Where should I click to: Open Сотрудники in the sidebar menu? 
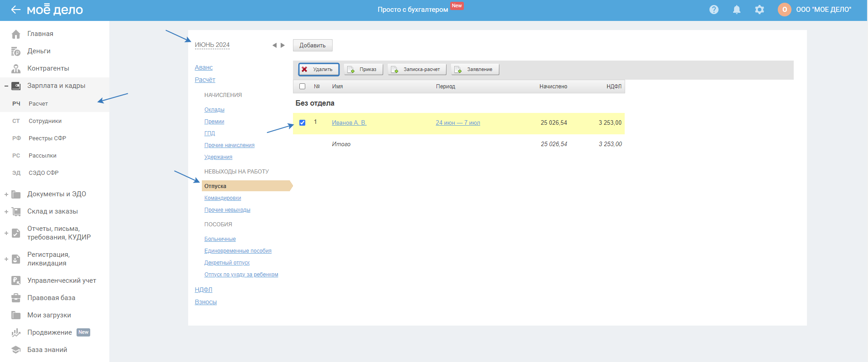pos(45,121)
